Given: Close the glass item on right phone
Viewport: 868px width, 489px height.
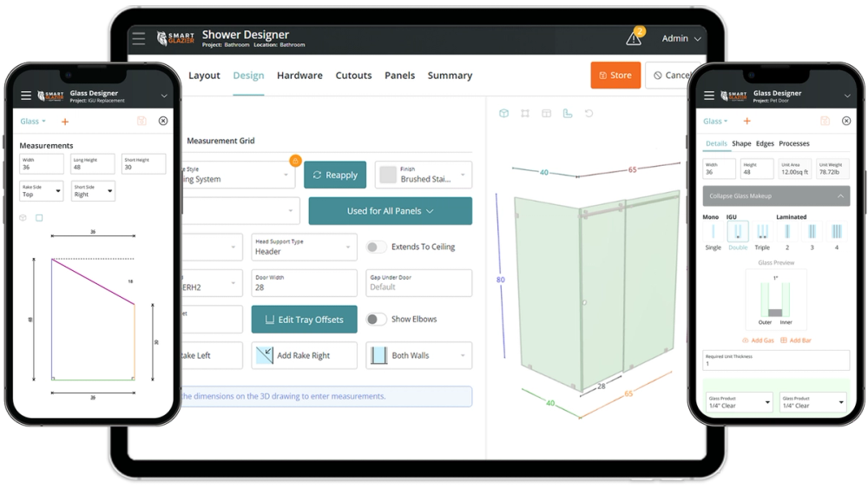Looking at the screenshot, I should pos(845,121).
